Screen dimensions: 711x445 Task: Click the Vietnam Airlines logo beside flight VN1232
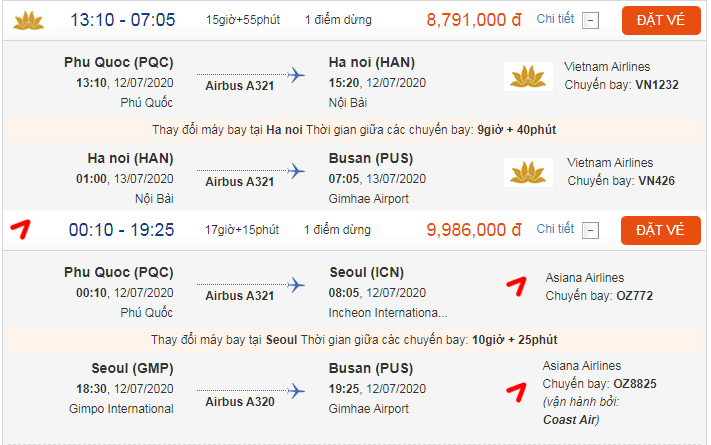[x=529, y=76]
